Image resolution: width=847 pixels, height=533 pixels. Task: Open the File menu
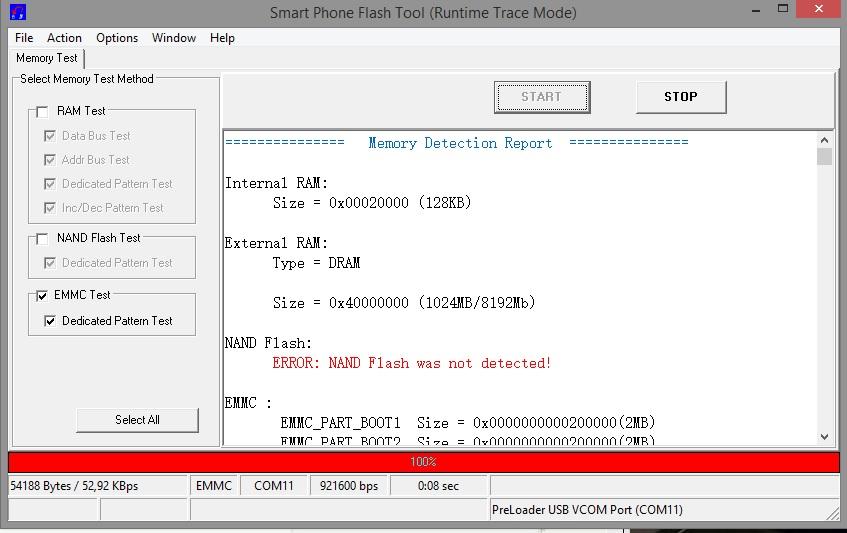click(24, 38)
